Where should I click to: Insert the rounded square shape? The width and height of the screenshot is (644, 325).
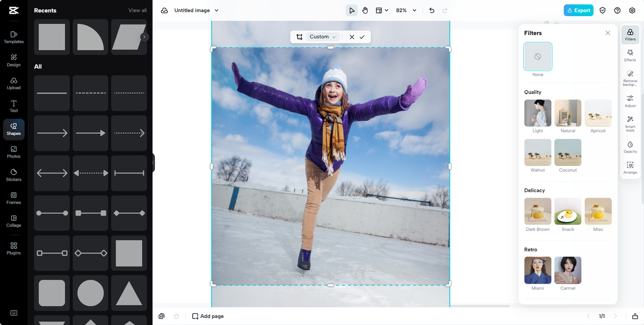[x=52, y=293]
